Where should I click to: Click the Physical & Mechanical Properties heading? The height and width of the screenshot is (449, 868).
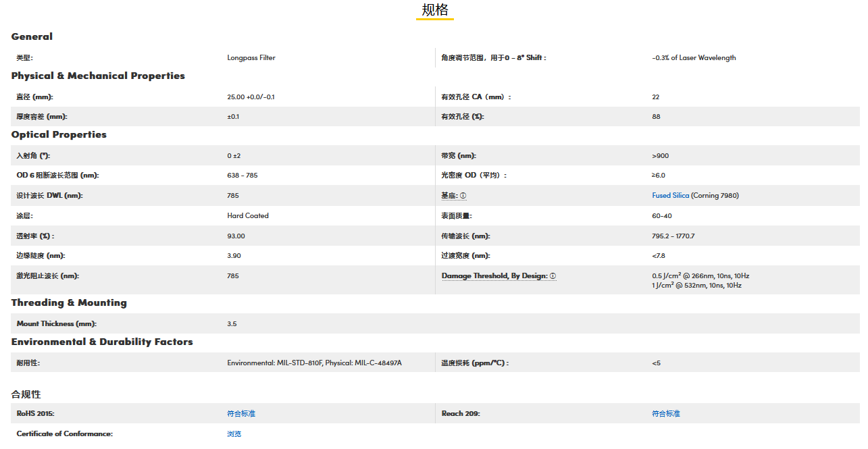pos(98,76)
